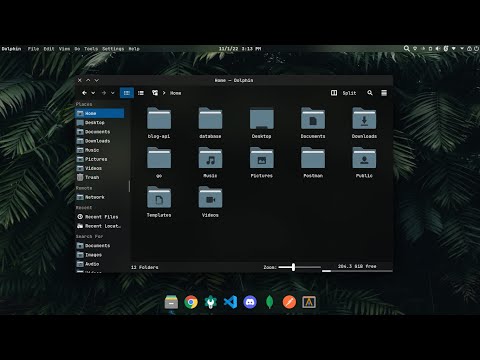Switch to Icons view mode
Screen dimensions: 480x360
(x=127, y=93)
